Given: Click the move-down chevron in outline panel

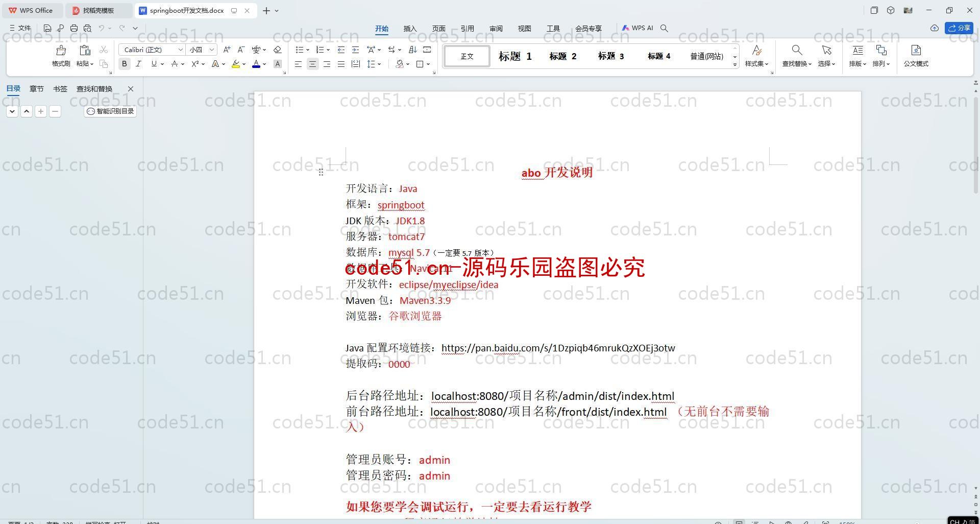Looking at the screenshot, I should pyautogui.click(x=12, y=111).
